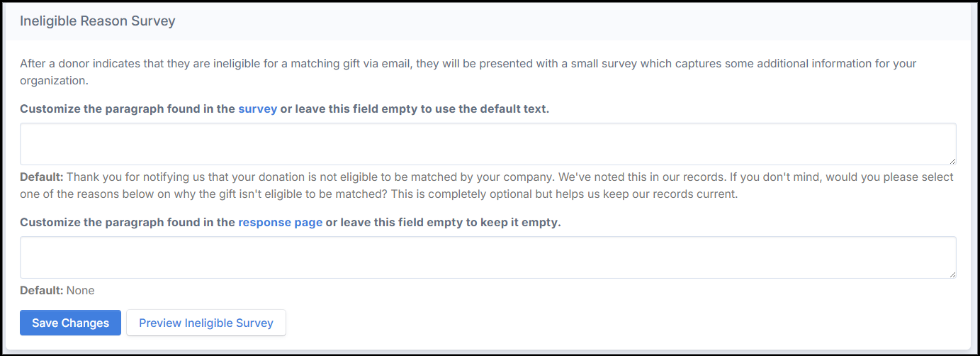980x356 pixels.
Task: Click the bold "Default:" label above Save Changes
Action: point(42,290)
